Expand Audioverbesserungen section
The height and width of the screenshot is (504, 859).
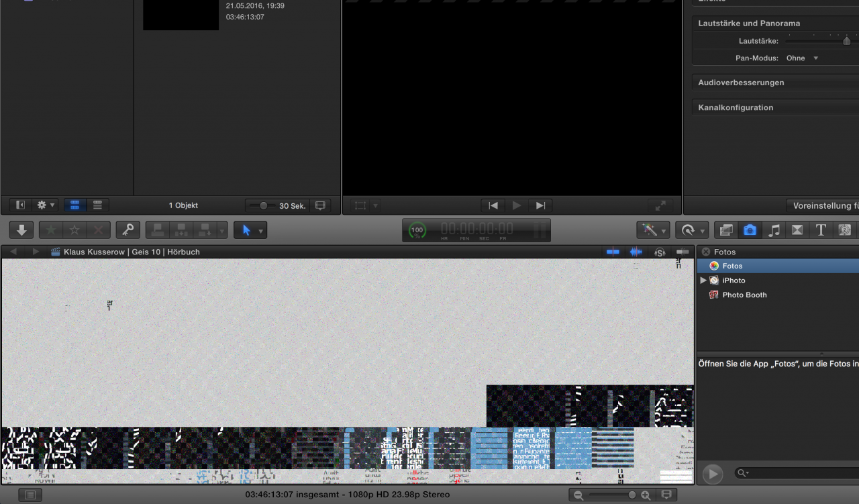tap(741, 83)
